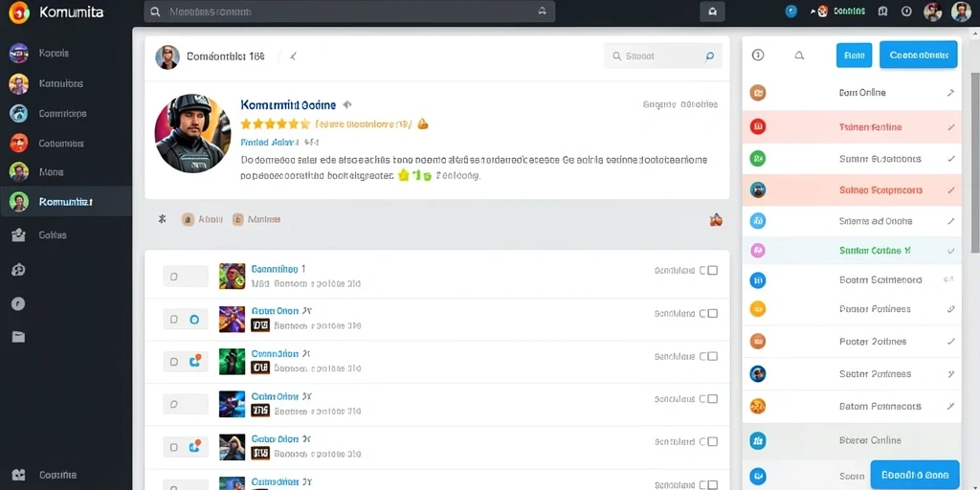Click the circle icon next to the book icon
Viewport: 980px width, 490px height.
click(x=906, y=11)
